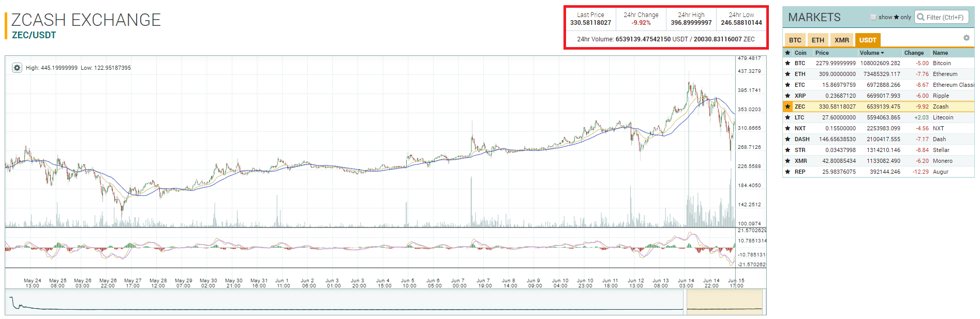Click the Stellar name in the STR row
The image size is (980, 319).
(941, 150)
